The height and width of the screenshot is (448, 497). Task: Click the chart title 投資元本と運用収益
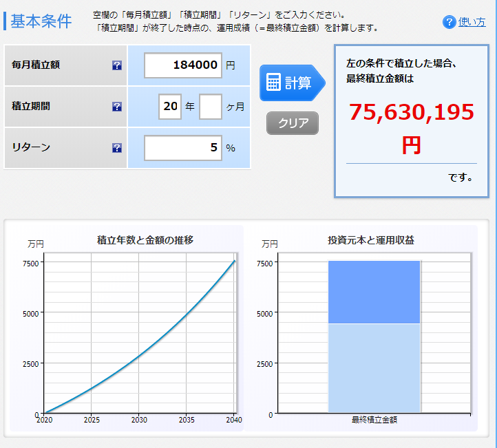click(371, 240)
